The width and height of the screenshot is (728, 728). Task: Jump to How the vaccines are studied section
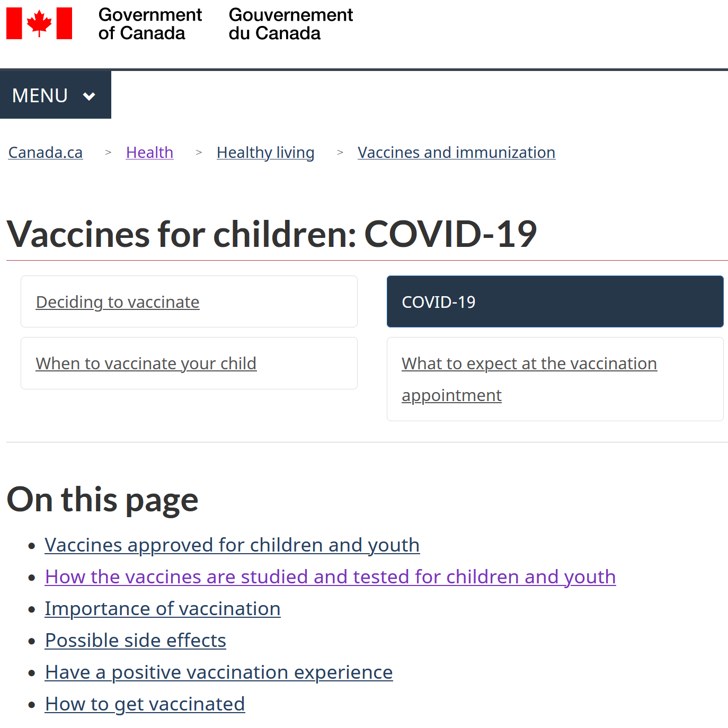(330, 577)
